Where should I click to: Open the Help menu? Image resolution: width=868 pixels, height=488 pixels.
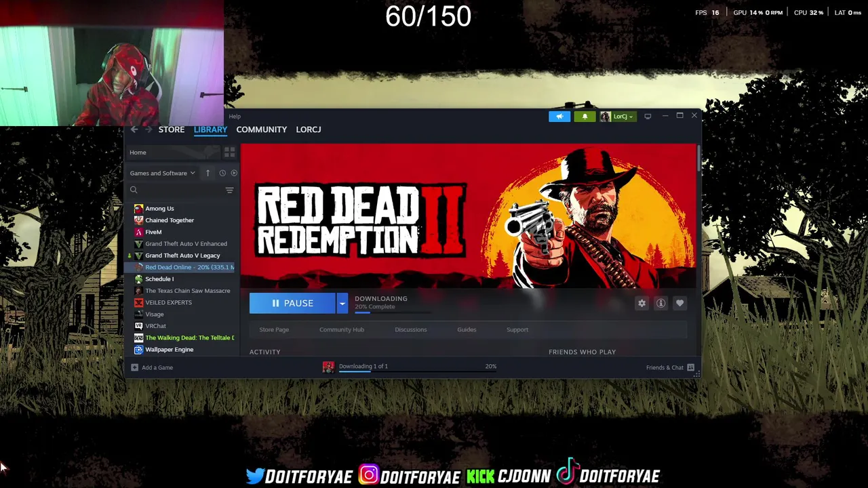(x=235, y=117)
